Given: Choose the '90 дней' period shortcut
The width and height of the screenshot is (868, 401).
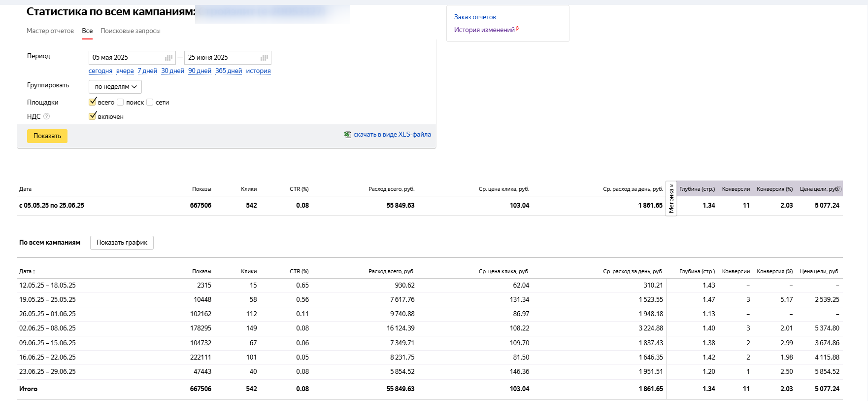Looking at the screenshot, I should click(x=200, y=71).
